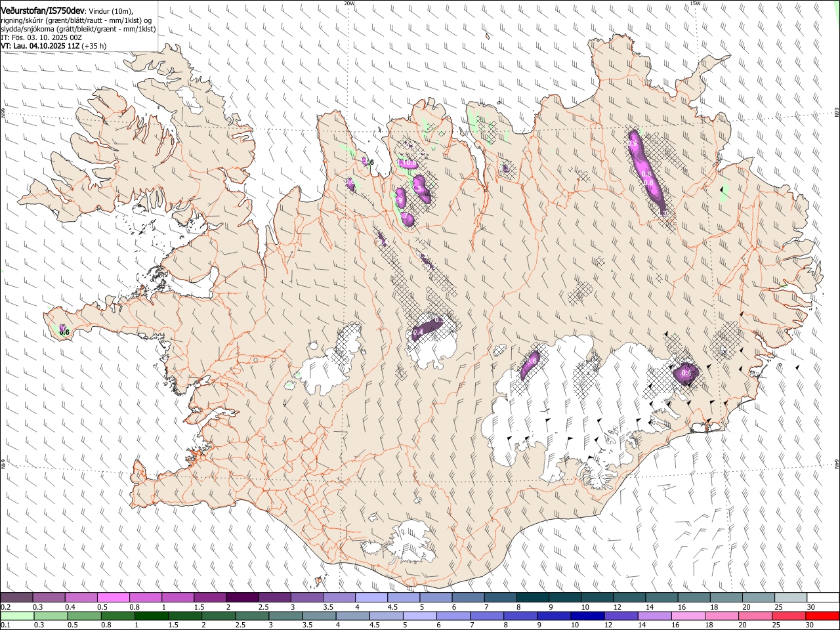
Task: Click the '0.2' label on the snow scale
Action: pyautogui.click(x=5, y=606)
